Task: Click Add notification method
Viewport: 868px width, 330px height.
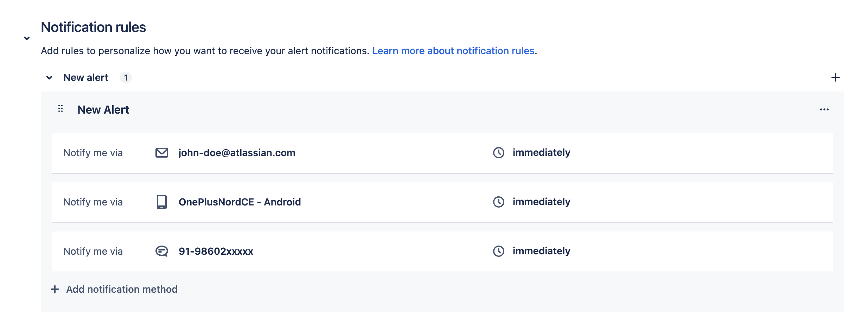Action: pyautogui.click(x=114, y=289)
